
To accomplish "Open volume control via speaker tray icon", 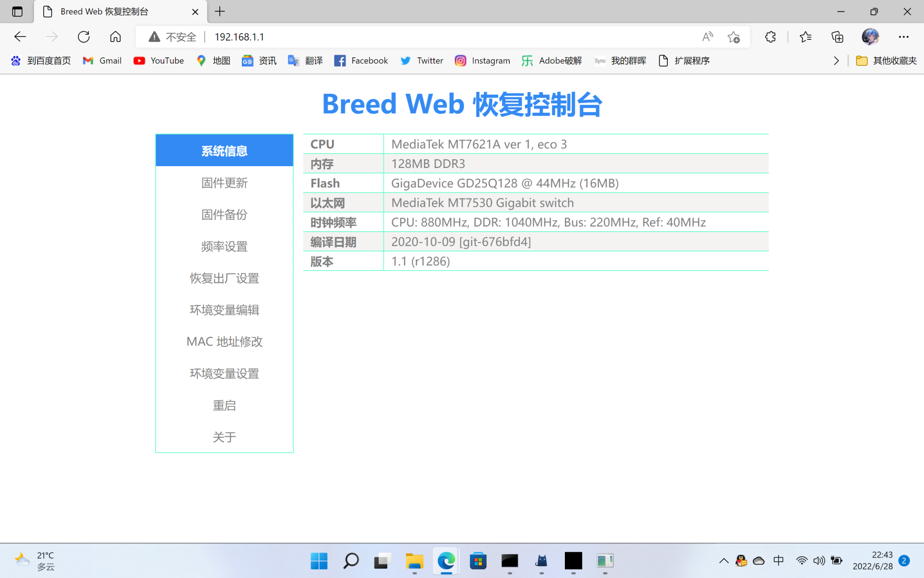I will [x=819, y=560].
